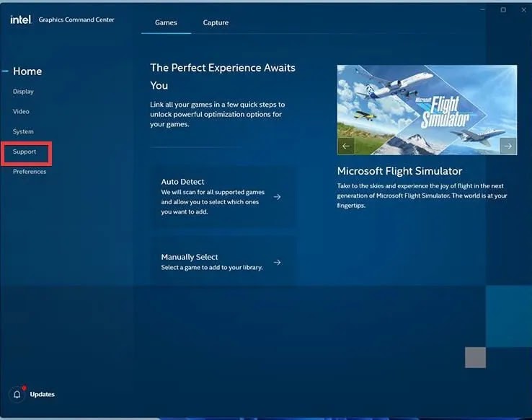Screen dimensions: 532x420
Task: Open the System section
Action: [23, 131]
